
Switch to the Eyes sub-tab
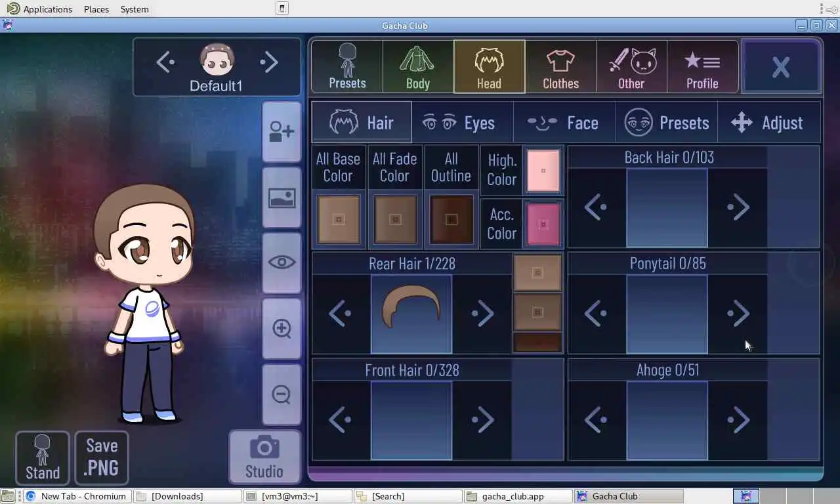463,122
